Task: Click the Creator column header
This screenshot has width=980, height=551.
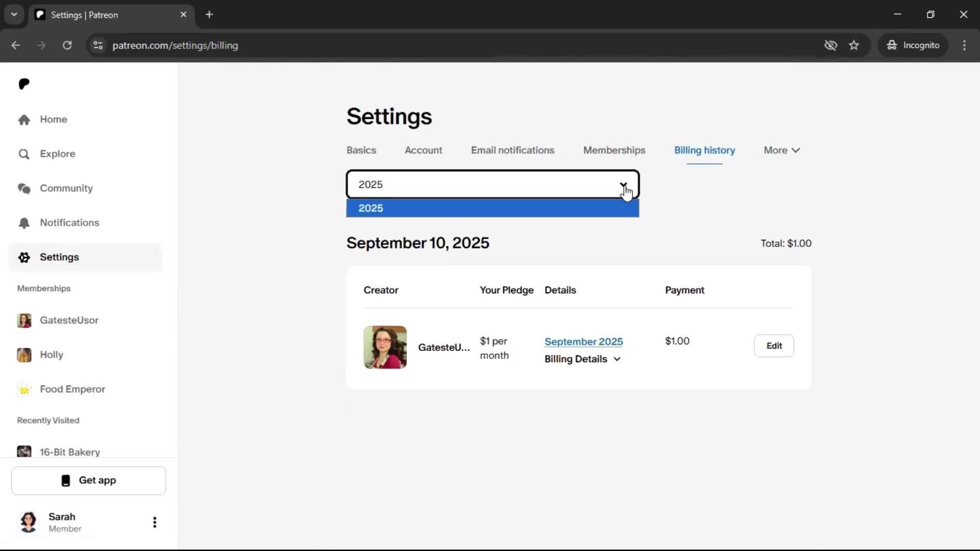Action: 381,290
